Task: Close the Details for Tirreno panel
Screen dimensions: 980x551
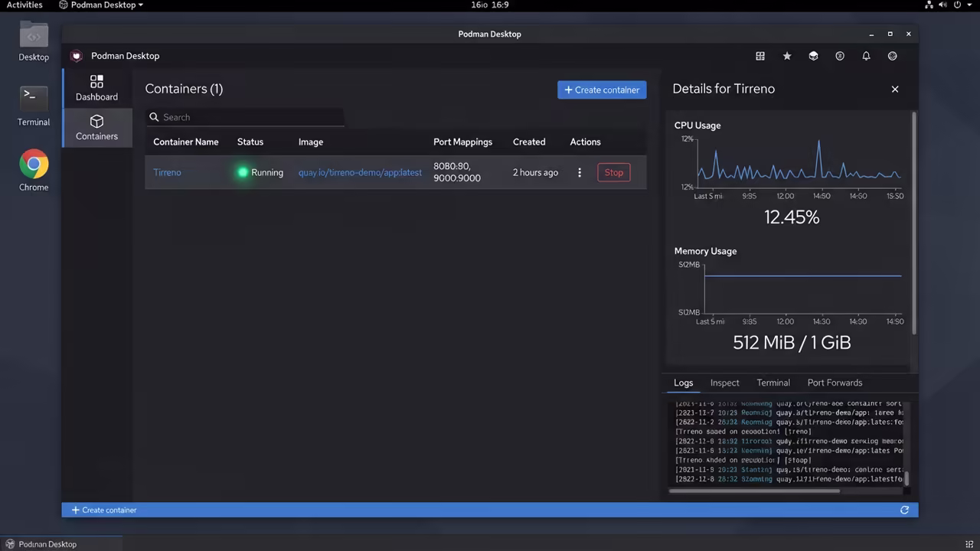Action: (895, 89)
